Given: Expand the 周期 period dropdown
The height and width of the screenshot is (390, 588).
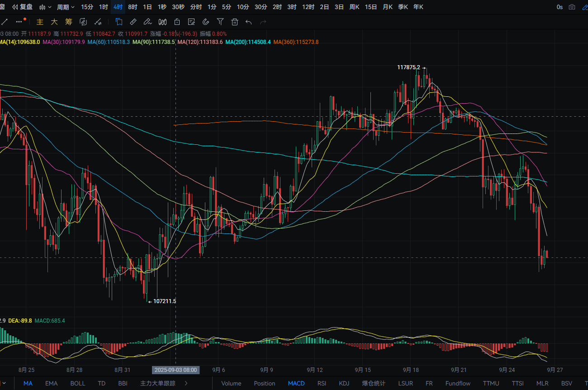Looking at the screenshot, I should click(x=66, y=7).
